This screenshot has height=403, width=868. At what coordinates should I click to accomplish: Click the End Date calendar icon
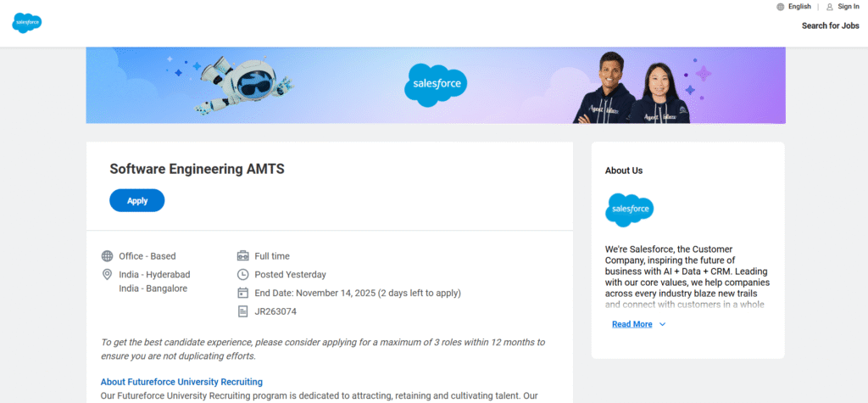(x=243, y=294)
